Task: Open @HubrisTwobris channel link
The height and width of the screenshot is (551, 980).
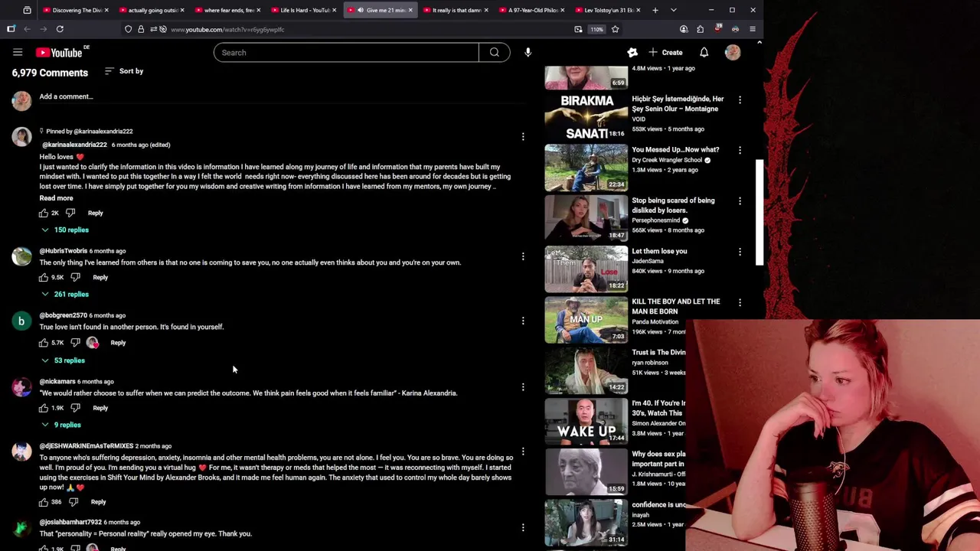Action: click(x=63, y=251)
